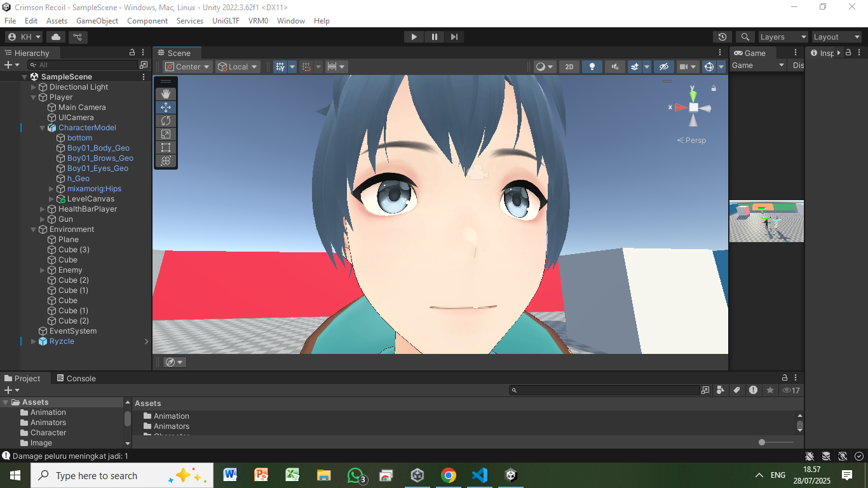Switch to the Console tab
The image size is (868, 488).
click(x=76, y=378)
